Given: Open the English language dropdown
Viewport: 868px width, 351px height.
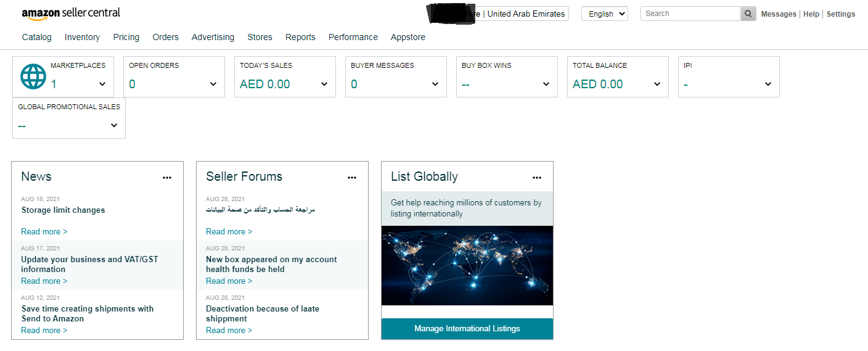Looking at the screenshot, I should [605, 14].
